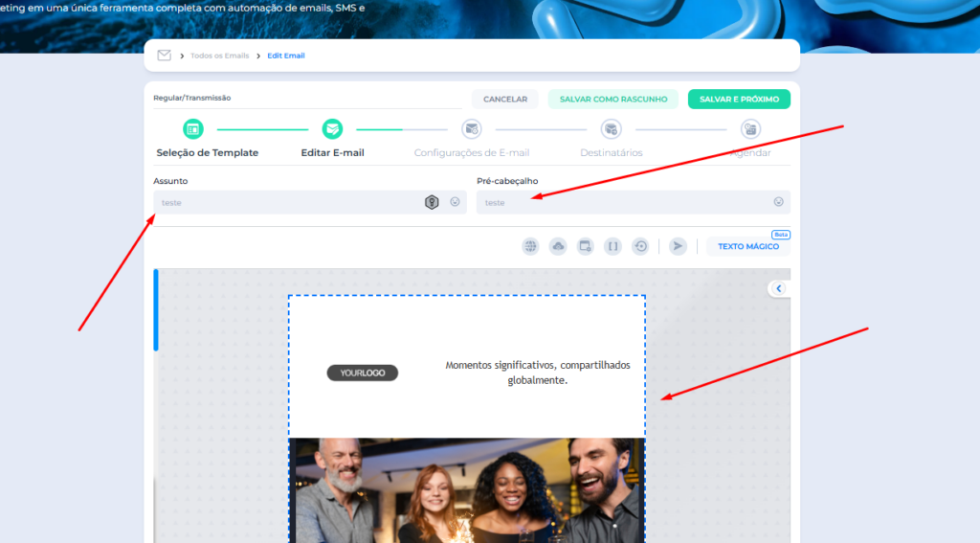The image size is (980, 543).
Task: Click the envelope icon in breadcrumb
Action: click(x=165, y=56)
